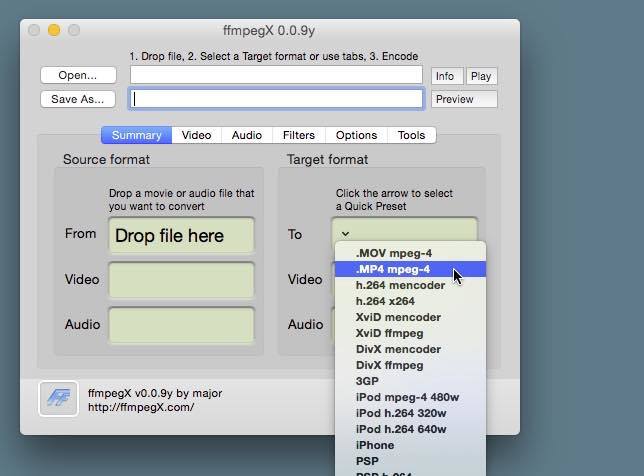Image resolution: width=644 pixels, height=476 pixels.
Task: Click the source Video info box
Action: (182, 280)
